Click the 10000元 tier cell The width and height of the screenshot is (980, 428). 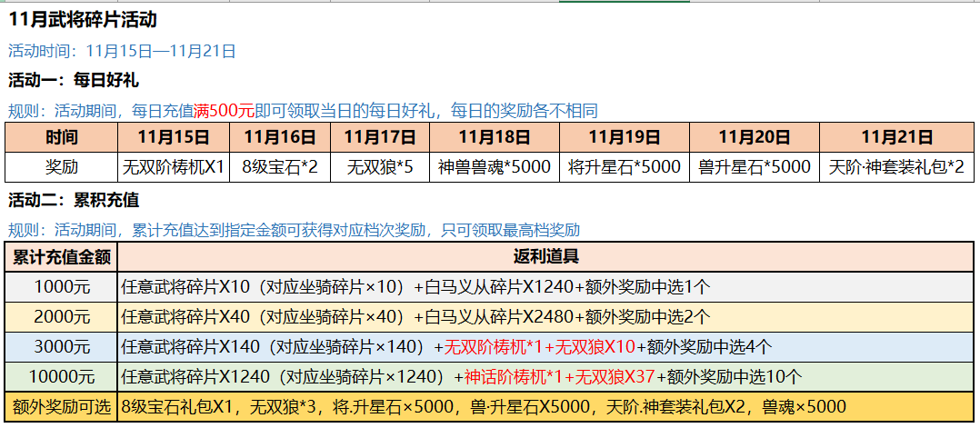(62, 376)
